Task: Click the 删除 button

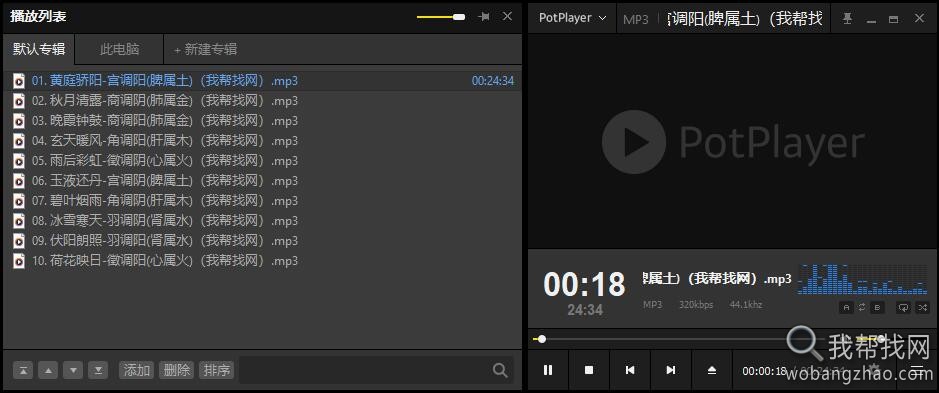Action: [176, 370]
